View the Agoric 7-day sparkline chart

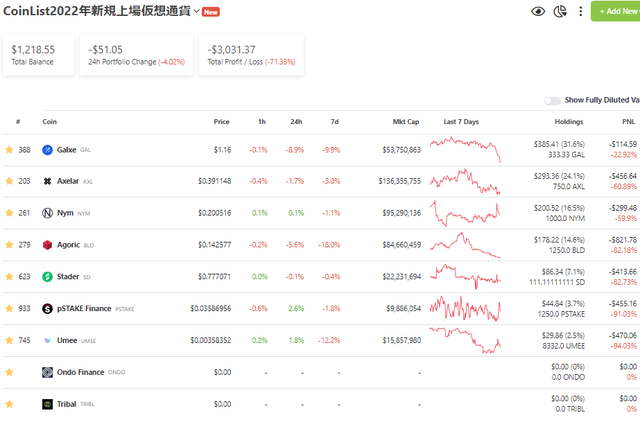[x=465, y=245]
